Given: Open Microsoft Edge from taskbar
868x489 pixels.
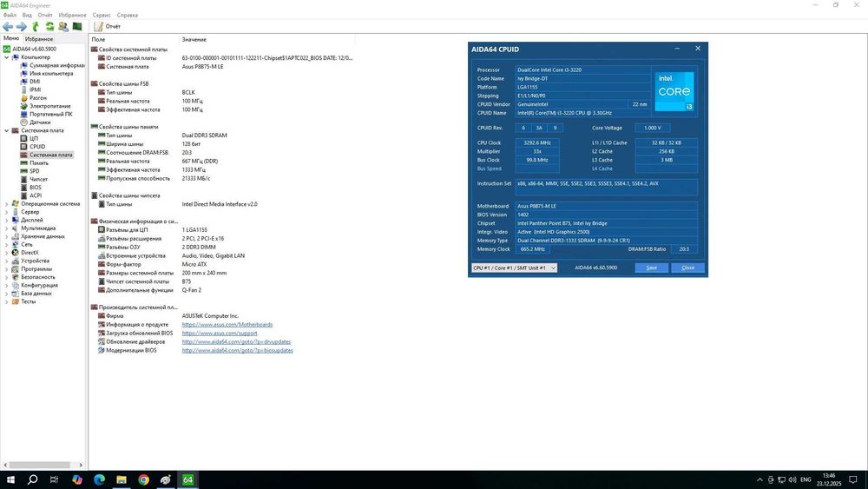Looking at the screenshot, I should click(99, 479).
